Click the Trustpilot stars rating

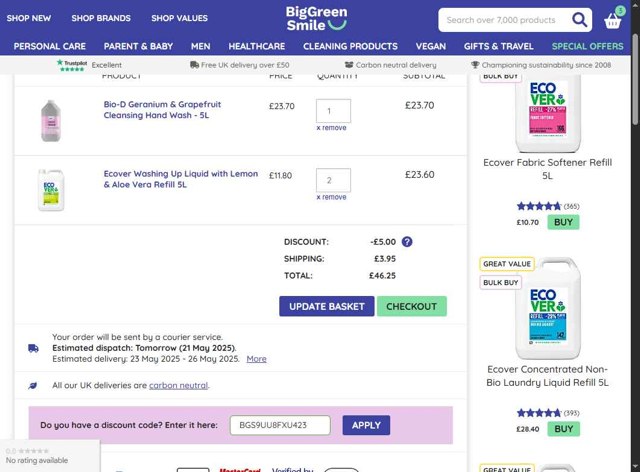click(x=72, y=69)
